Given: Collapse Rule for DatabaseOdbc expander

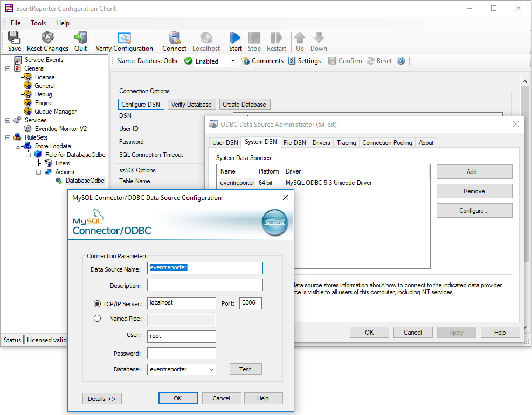Looking at the screenshot, I should 28,155.
